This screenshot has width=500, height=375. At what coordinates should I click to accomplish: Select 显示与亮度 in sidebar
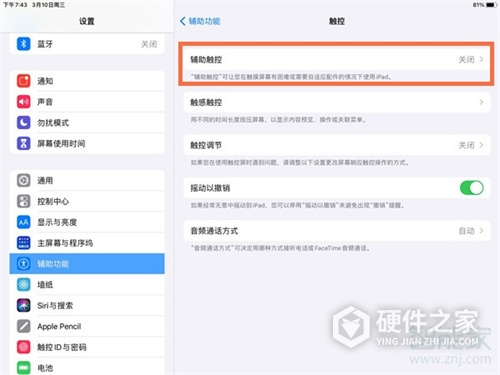pyautogui.click(x=87, y=222)
